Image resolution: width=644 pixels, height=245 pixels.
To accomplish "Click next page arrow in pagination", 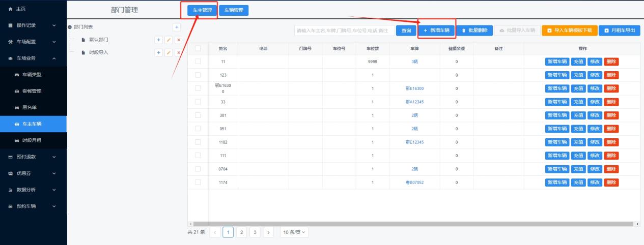I will (268, 232).
